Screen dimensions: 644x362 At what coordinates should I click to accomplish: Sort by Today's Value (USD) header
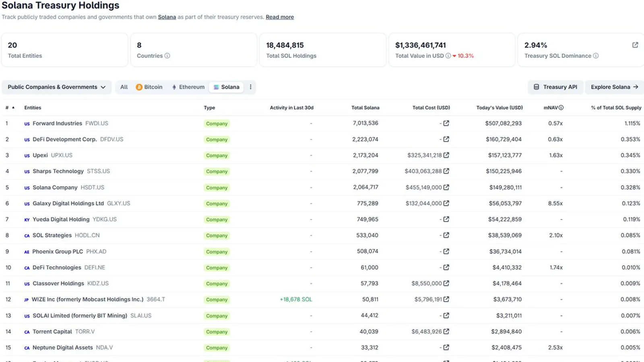pos(500,108)
